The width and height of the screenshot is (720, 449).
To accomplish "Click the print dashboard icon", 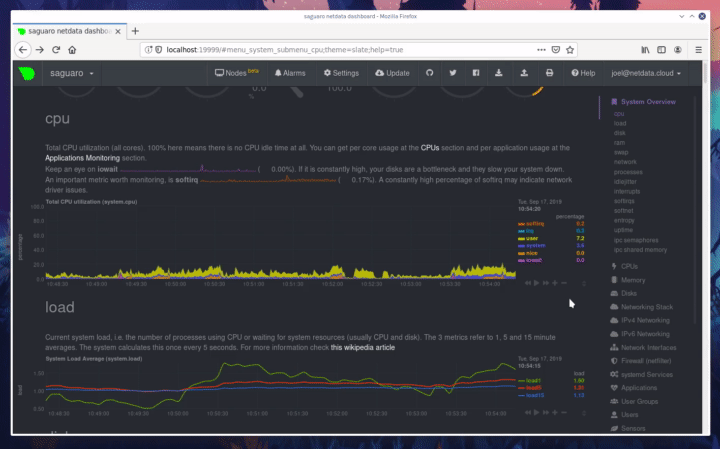I will 549,73.
